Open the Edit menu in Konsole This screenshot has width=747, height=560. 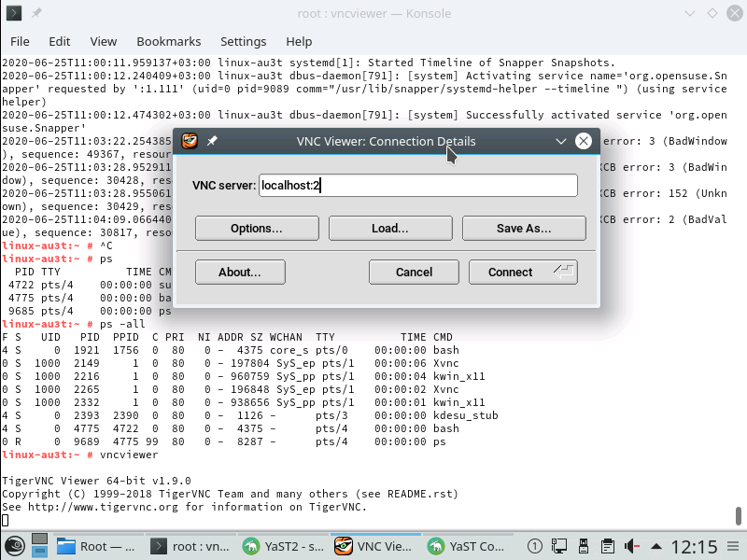click(x=60, y=41)
